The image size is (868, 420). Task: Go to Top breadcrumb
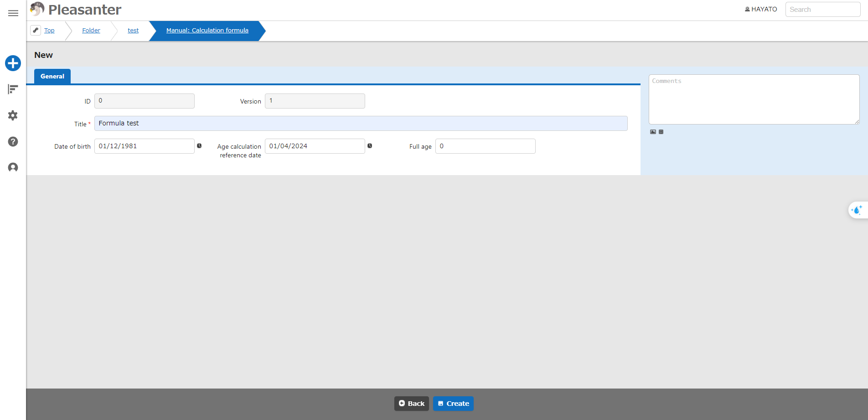tap(49, 30)
